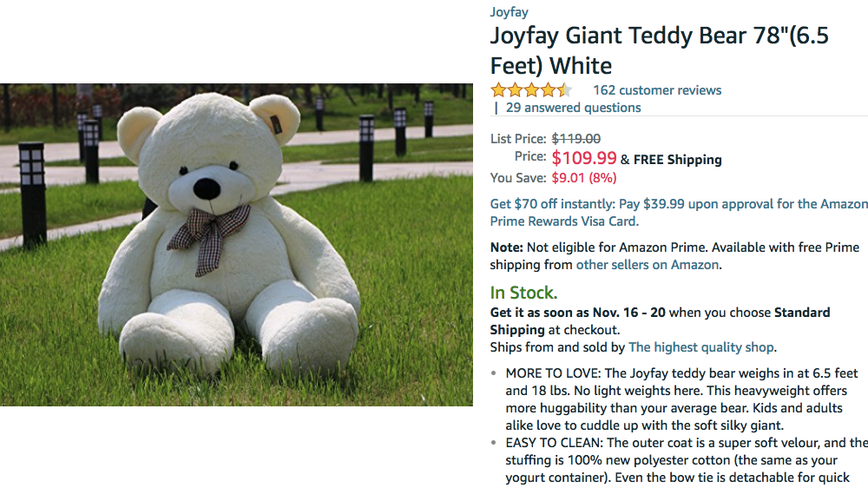Click the Not eligible for Prime note
The image size is (868, 488).
(674, 256)
